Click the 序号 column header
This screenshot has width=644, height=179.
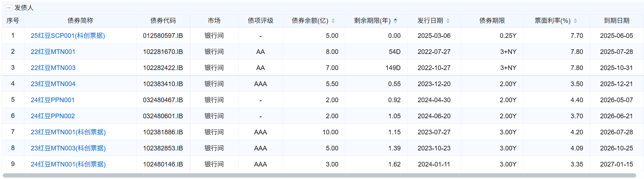tap(13, 21)
